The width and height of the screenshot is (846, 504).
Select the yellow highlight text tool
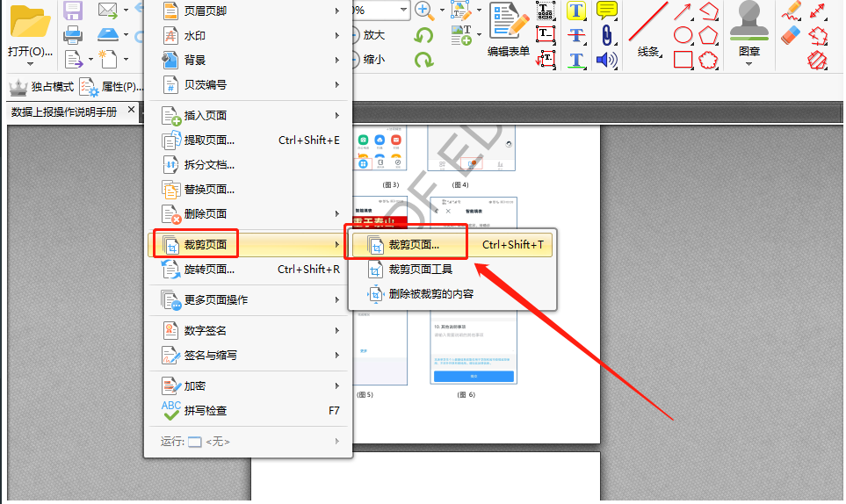tap(577, 11)
